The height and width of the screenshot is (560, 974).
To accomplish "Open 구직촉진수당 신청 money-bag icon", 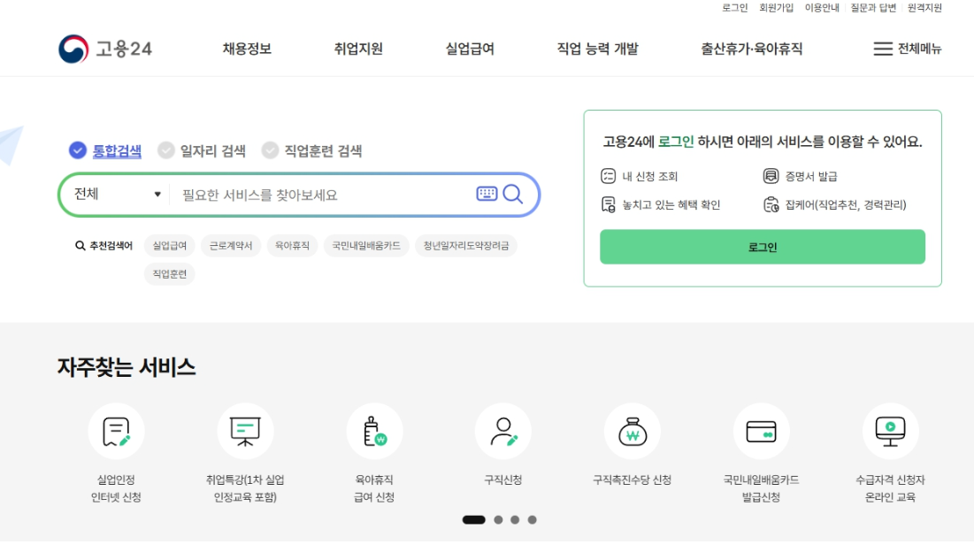I will click(633, 432).
